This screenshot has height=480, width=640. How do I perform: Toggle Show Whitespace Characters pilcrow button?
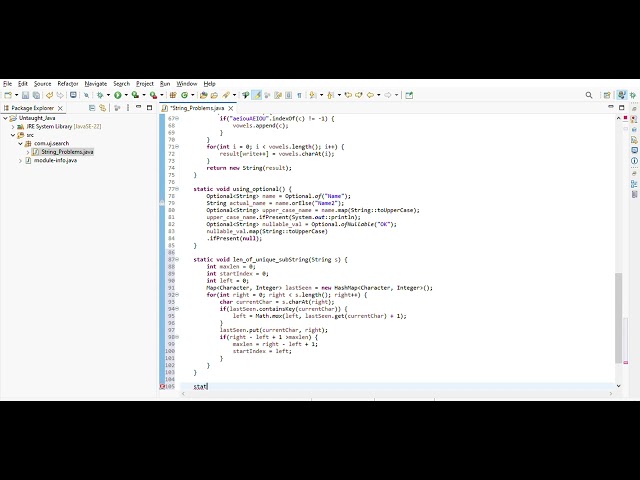pyautogui.click(x=299, y=95)
